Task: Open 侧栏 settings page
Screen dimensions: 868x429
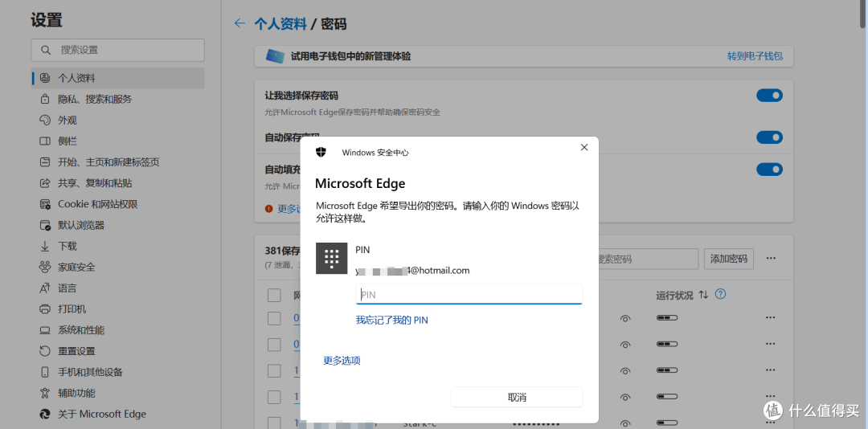Action: click(118, 141)
